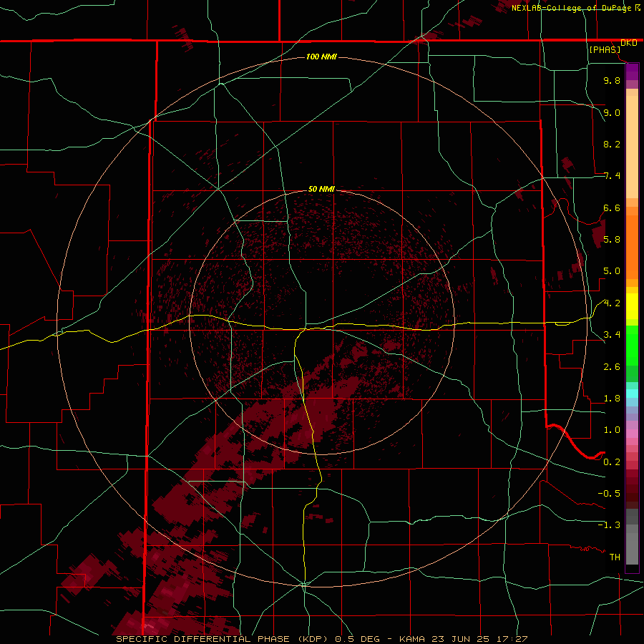644x644 pixels.
Task: Click the yellow segment of the color bar
Action: 632,306
